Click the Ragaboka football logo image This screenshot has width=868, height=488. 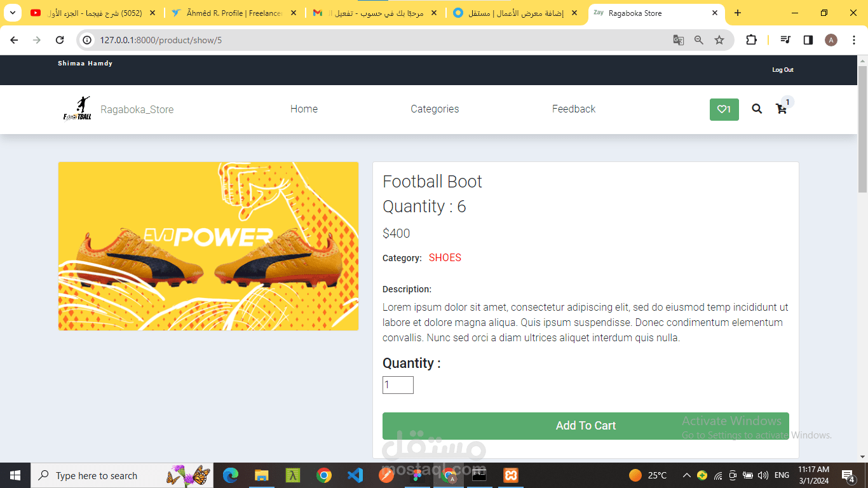coord(77,109)
